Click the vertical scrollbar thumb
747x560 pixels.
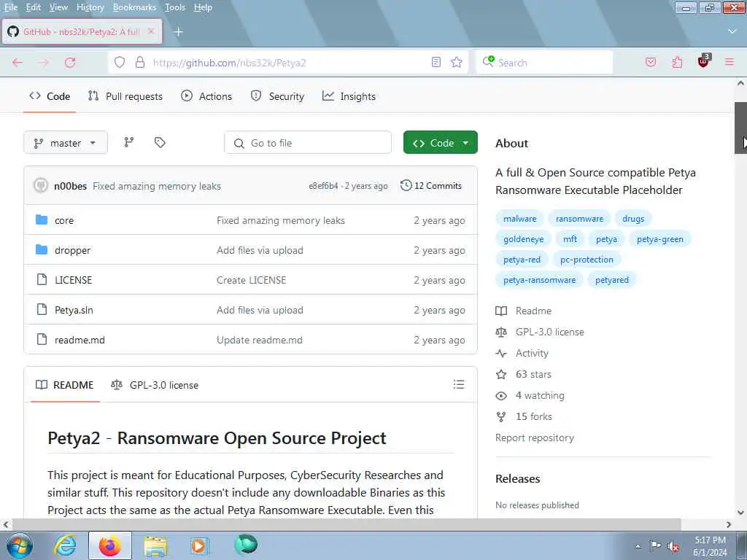[740, 128]
